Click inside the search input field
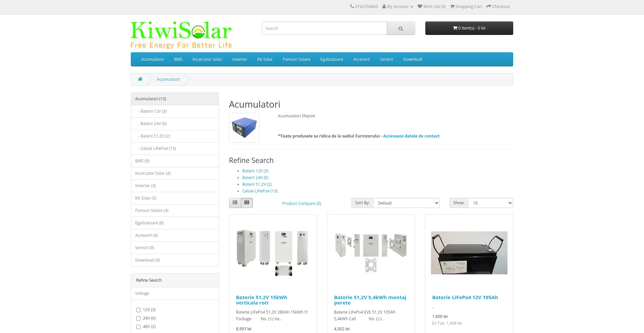The height and width of the screenshot is (333, 644). (324, 28)
